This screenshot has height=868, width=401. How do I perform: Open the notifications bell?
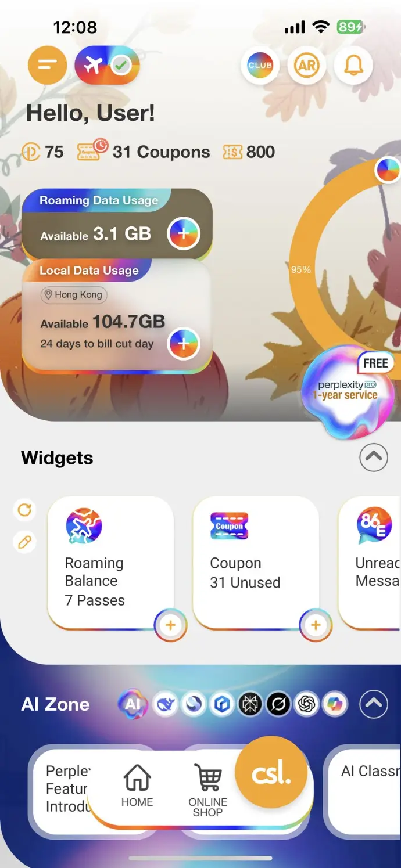click(353, 66)
